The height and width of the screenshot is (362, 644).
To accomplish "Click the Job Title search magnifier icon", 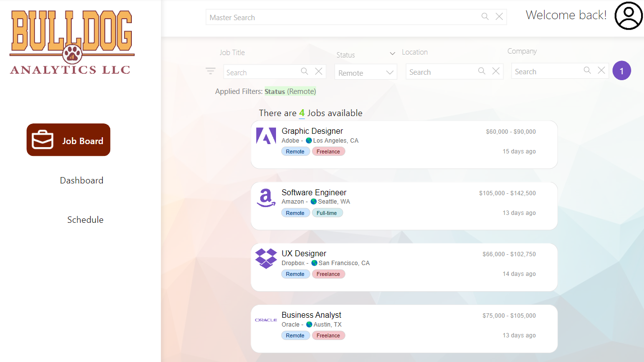I will click(x=305, y=71).
